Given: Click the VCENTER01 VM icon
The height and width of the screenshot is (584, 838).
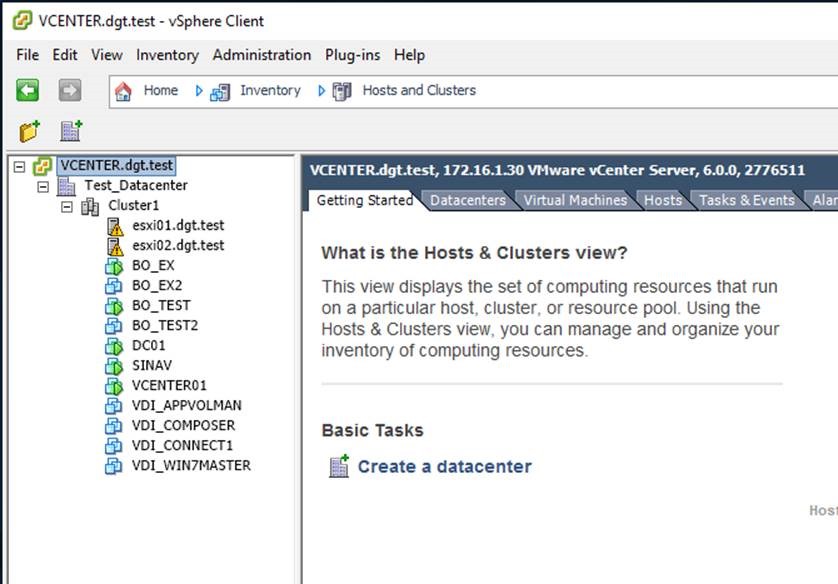Looking at the screenshot, I should pos(114,386).
